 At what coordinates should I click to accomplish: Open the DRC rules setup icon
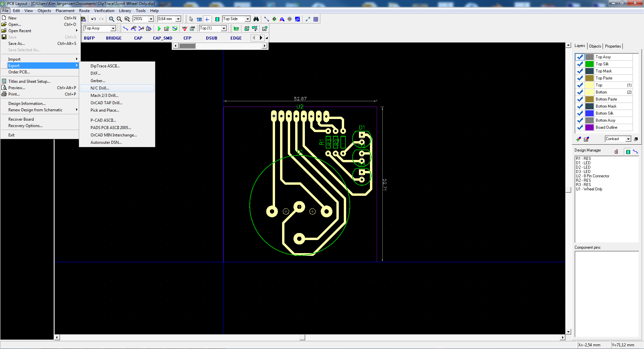pos(192,28)
